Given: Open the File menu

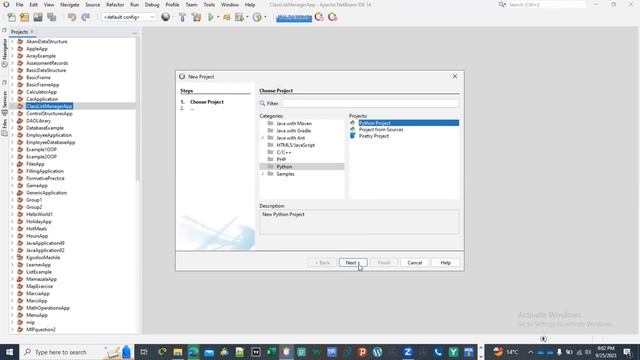Looking at the screenshot, I should click(x=19, y=4).
